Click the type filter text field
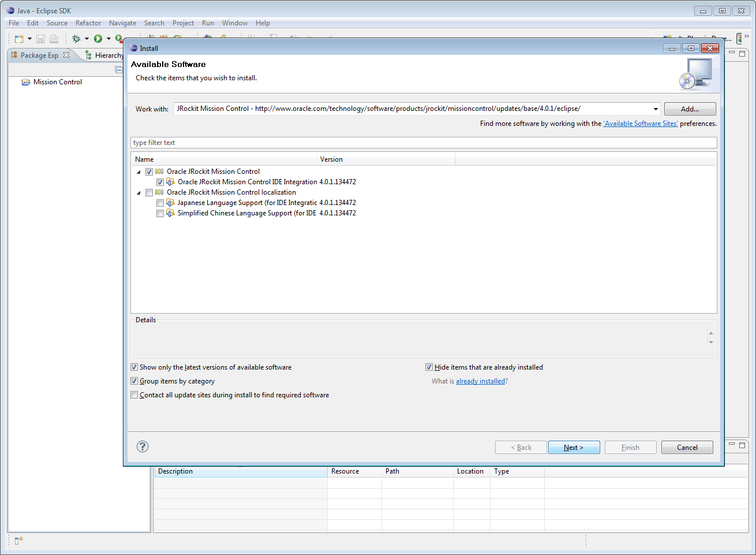This screenshot has height=555, width=756. click(424, 143)
